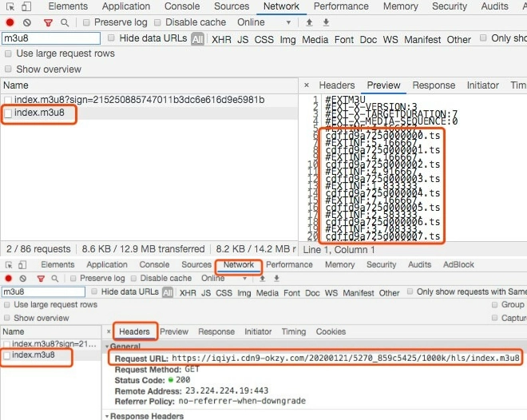
Task: Clear network log in top toolbar
Action: point(27,23)
